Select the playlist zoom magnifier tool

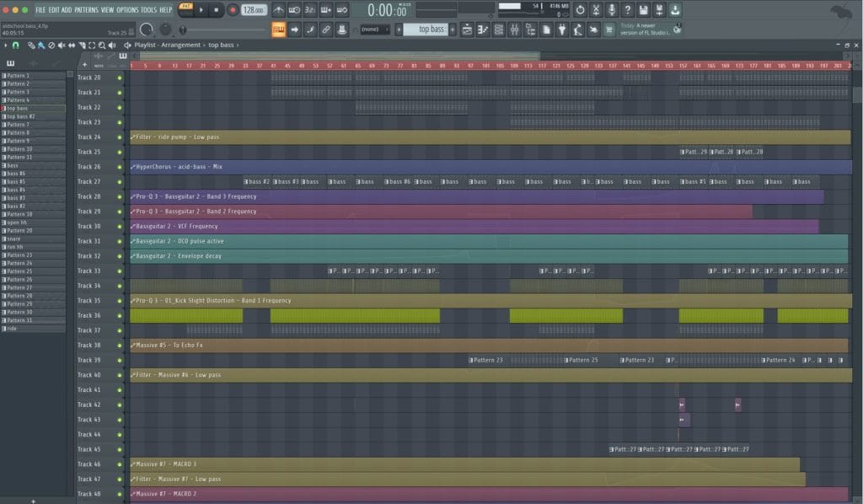[x=102, y=46]
